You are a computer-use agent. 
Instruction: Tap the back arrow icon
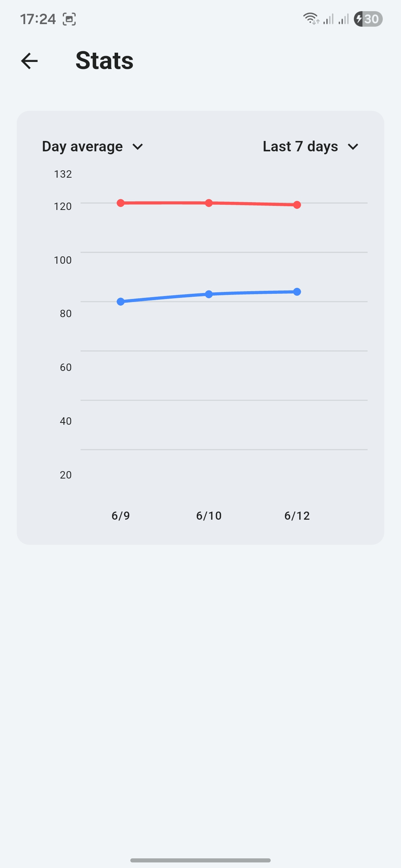coord(29,61)
